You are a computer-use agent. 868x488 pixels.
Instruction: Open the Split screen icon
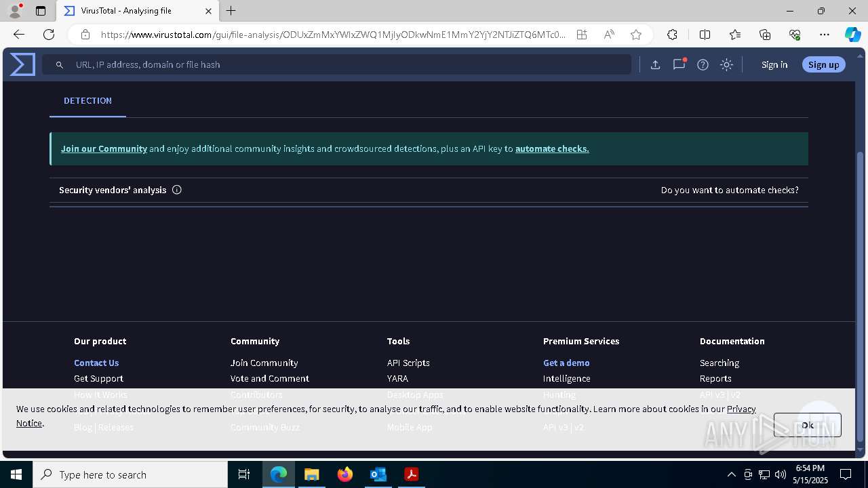pos(705,35)
